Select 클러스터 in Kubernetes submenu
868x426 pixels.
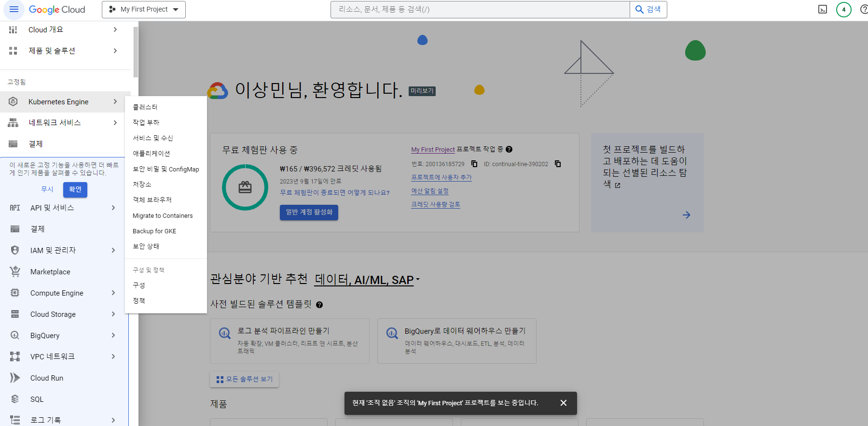click(x=166, y=107)
